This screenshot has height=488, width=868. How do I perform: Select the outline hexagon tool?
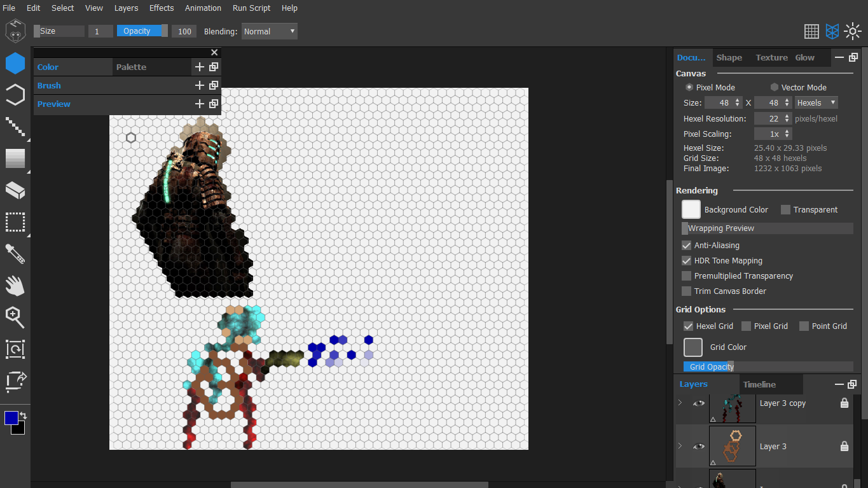(15, 95)
